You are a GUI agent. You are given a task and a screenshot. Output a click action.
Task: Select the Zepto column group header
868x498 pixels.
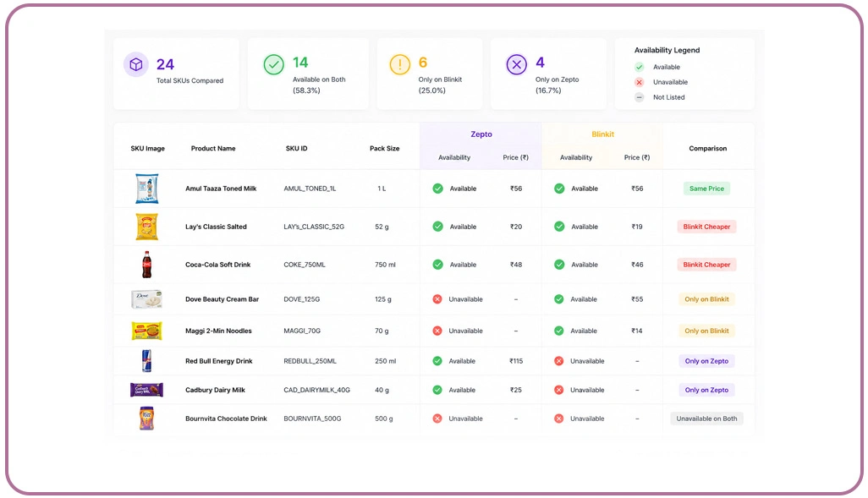pyautogui.click(x=481, y=134)
